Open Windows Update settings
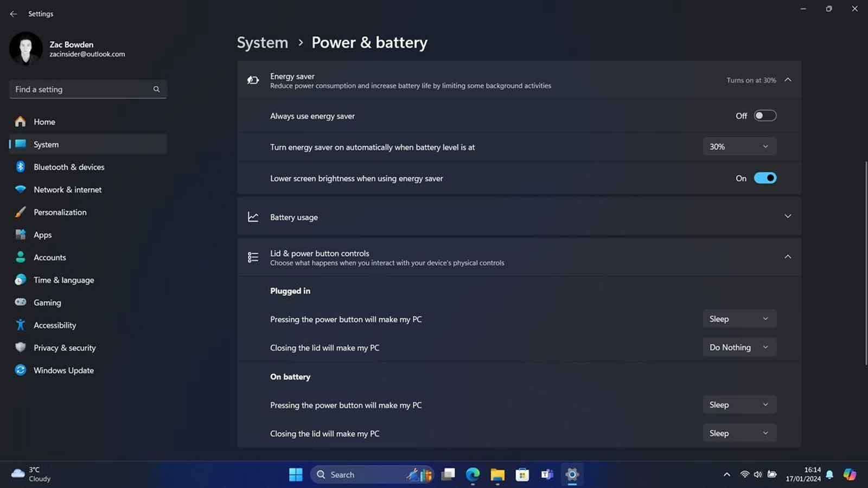Screen dimensions: 868x488 (63, 370)
